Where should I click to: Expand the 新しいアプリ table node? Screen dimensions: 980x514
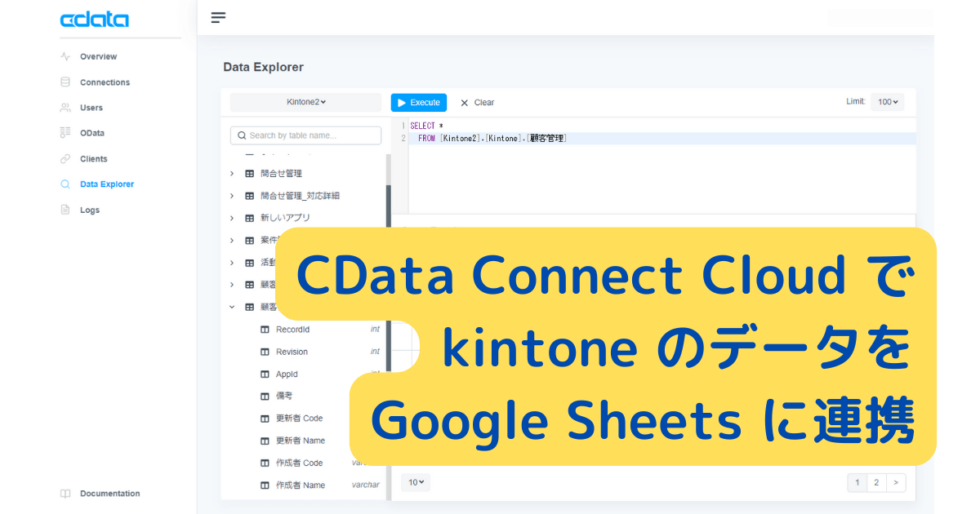coord(232,218)
